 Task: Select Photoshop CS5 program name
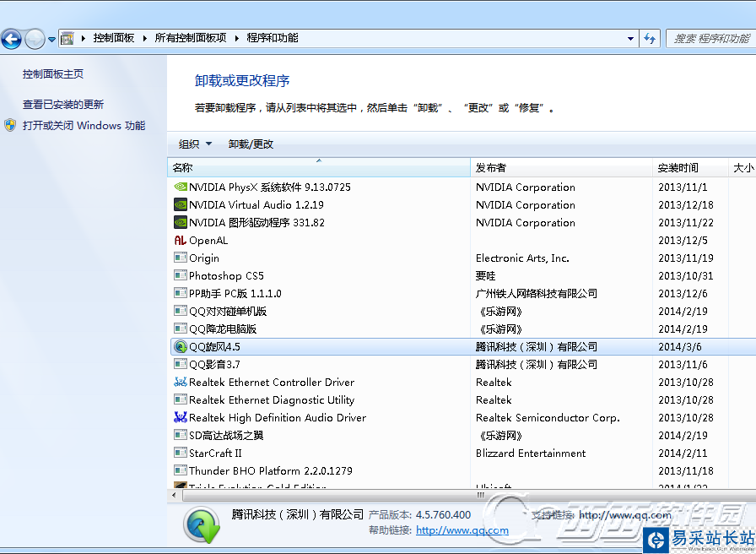(227, 276)
